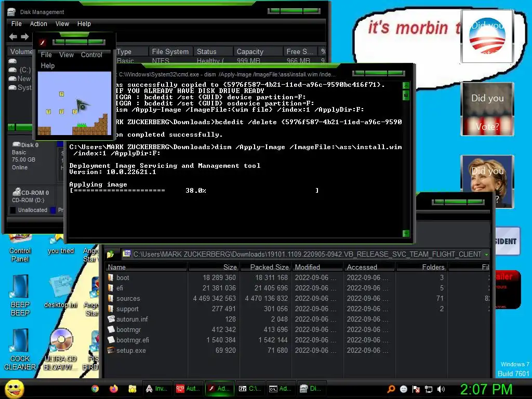This screenshot has width=532, height=399.
Task: Click the Flash player title bar icon
Action: [x=43, y=43]
